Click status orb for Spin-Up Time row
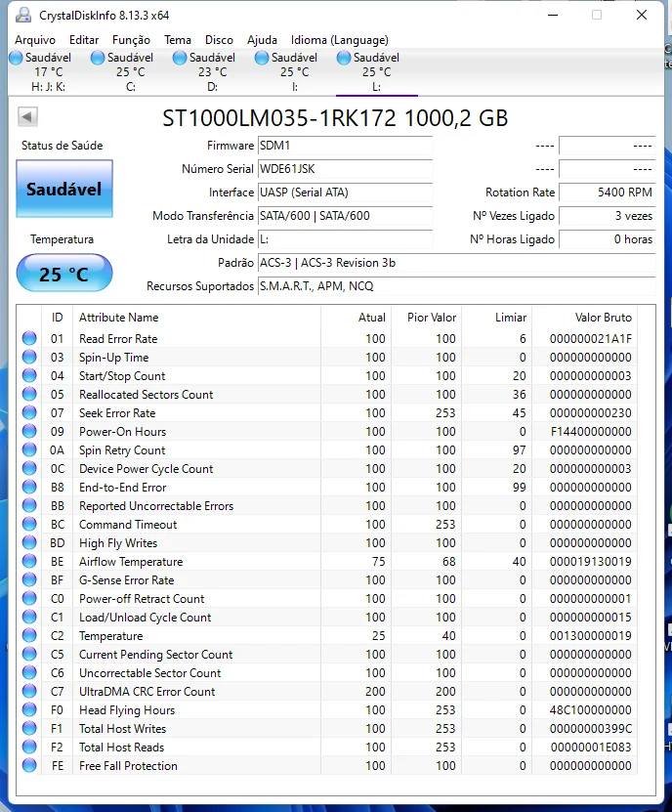The image size is (672, 812). 29,357
